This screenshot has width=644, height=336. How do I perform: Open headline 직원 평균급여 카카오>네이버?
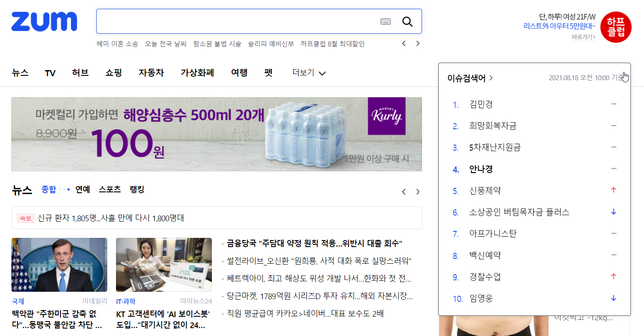[305, 314]
